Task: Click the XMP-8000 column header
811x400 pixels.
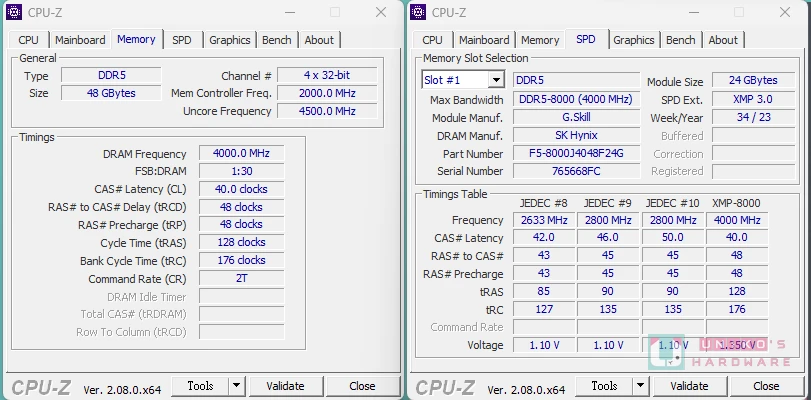Action: pos(737,203)
